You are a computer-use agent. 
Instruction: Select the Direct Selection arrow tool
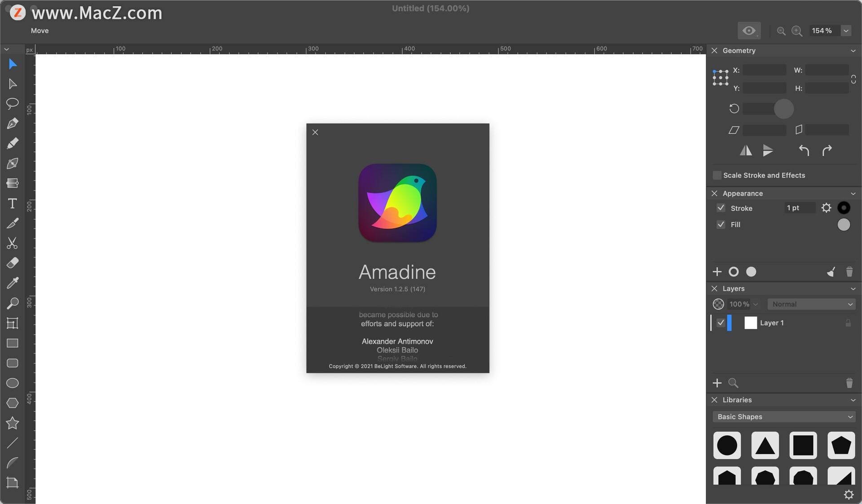point(13,84)
